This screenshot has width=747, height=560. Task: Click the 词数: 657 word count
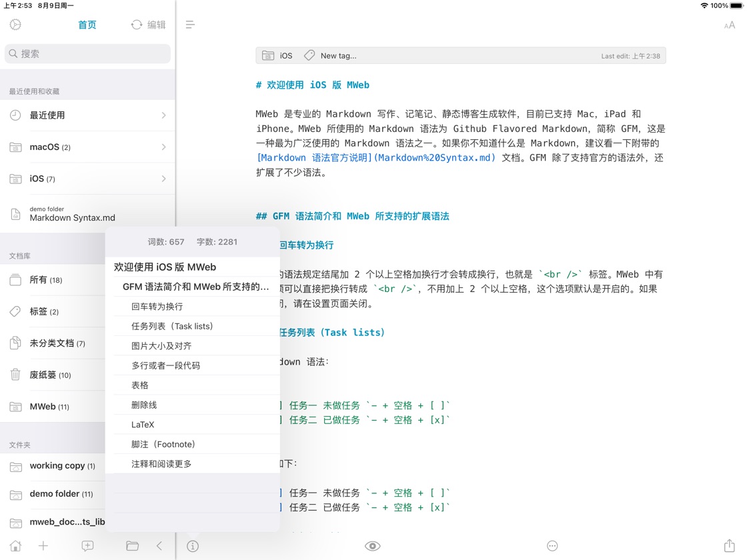166,242
